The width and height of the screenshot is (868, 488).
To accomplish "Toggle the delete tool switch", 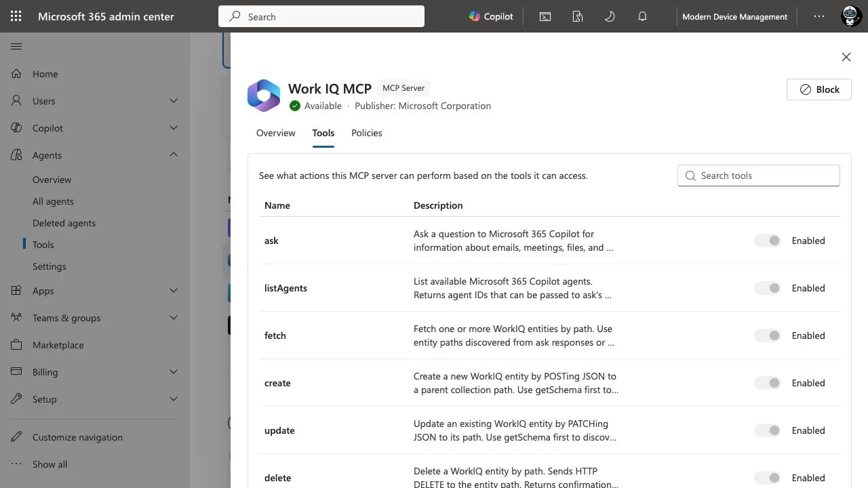I will point(768,478).
